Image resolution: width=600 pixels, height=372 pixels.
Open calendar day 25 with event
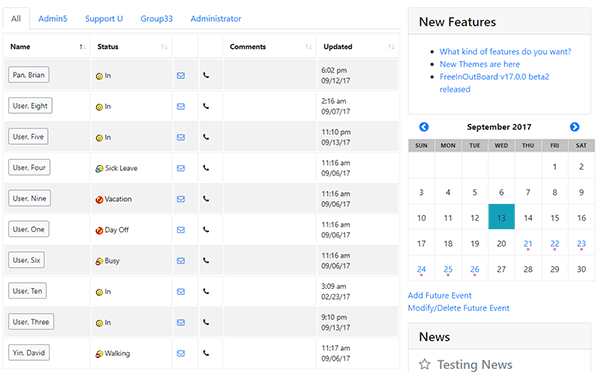pos(448,269)
